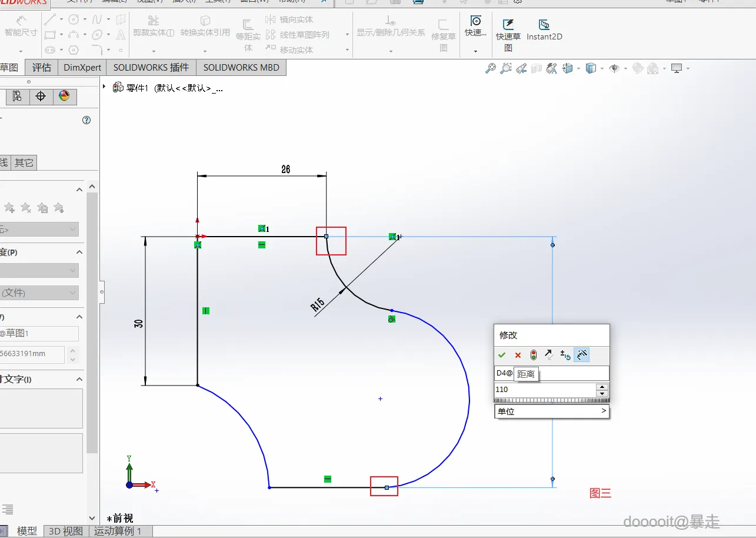Image resolution: width=756 pixels, height=538 pixels.
Task: Select the sketch Text (A) tool
Action: point(121,35)
